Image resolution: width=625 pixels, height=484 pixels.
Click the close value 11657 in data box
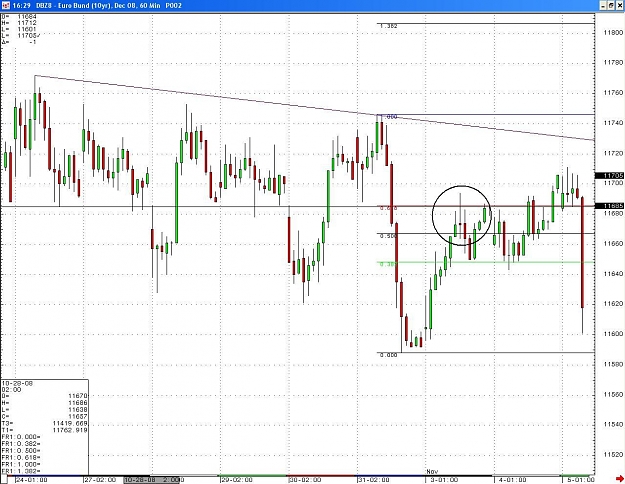click(78, 416)
